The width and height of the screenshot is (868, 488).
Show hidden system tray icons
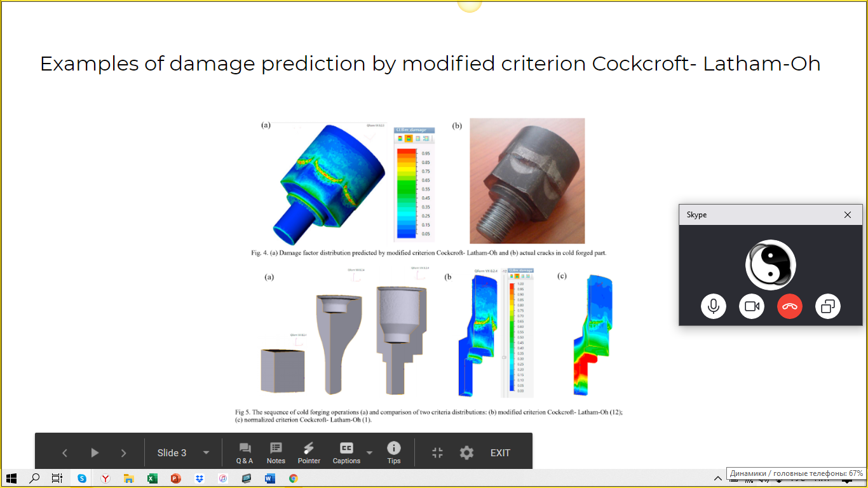(718, 478)
